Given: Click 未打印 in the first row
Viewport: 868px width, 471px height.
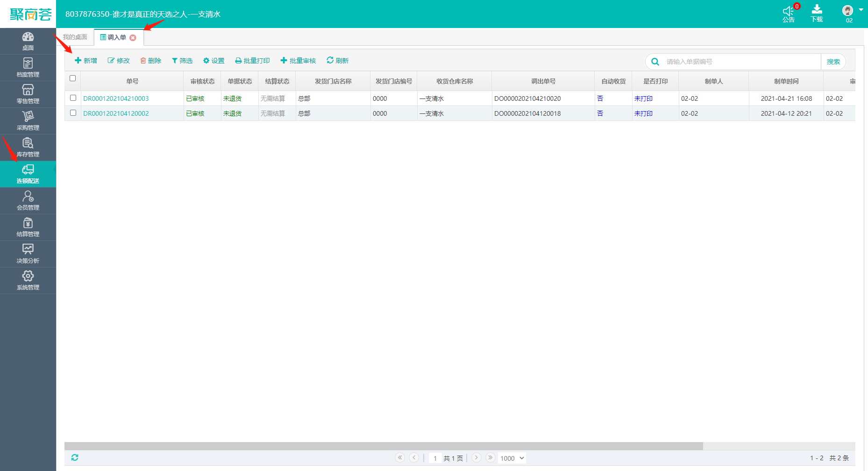Looking at the screenshot, I should coord(643,98).
